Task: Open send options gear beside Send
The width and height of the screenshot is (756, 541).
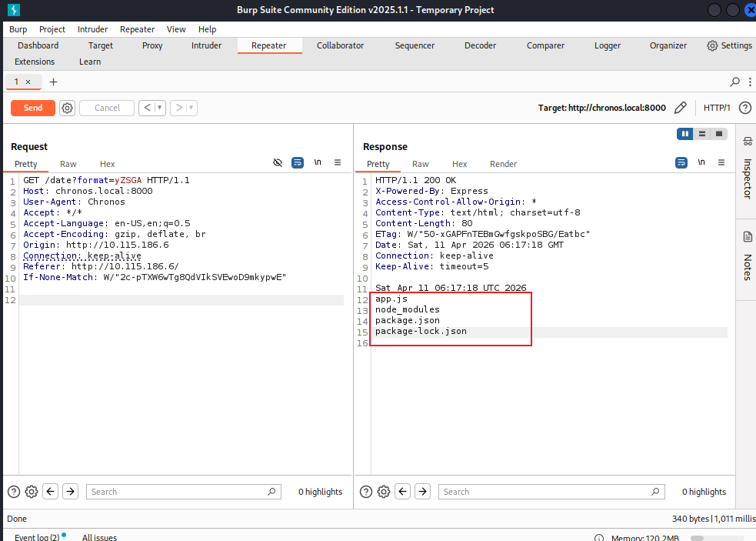Action: (x=68, y=108)
